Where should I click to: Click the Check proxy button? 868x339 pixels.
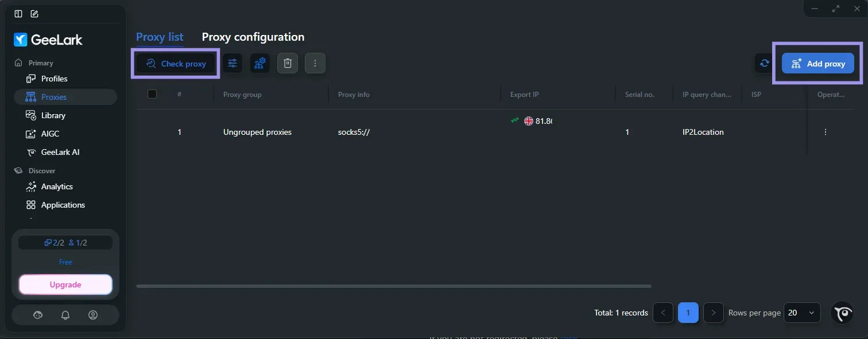tap(176, 64)
